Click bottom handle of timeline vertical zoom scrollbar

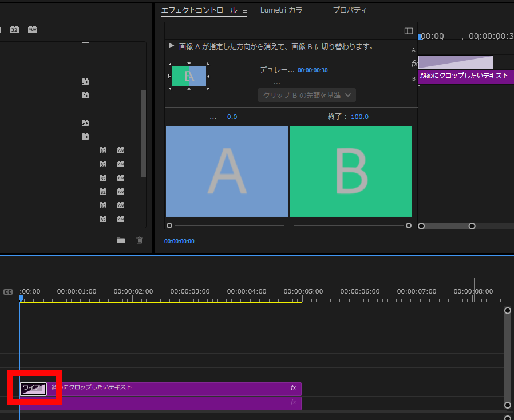point(508,405)
